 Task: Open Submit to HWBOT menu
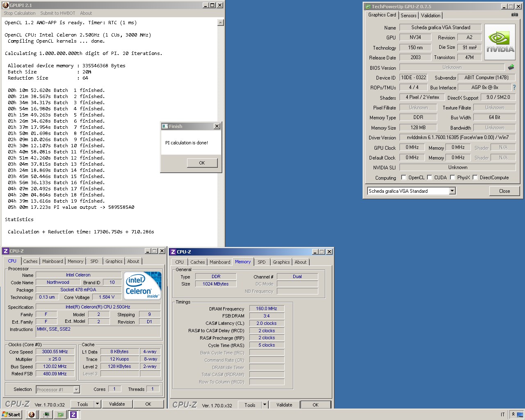tap(58, 13)
